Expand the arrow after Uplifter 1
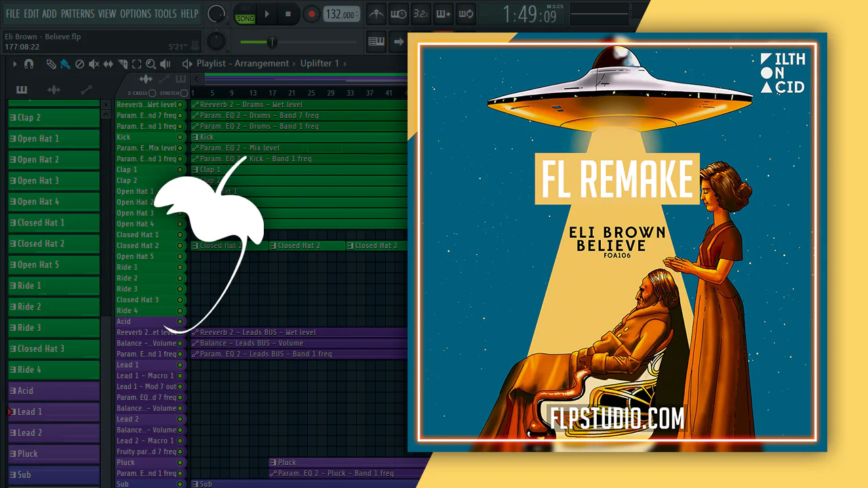 click(345, 64)
